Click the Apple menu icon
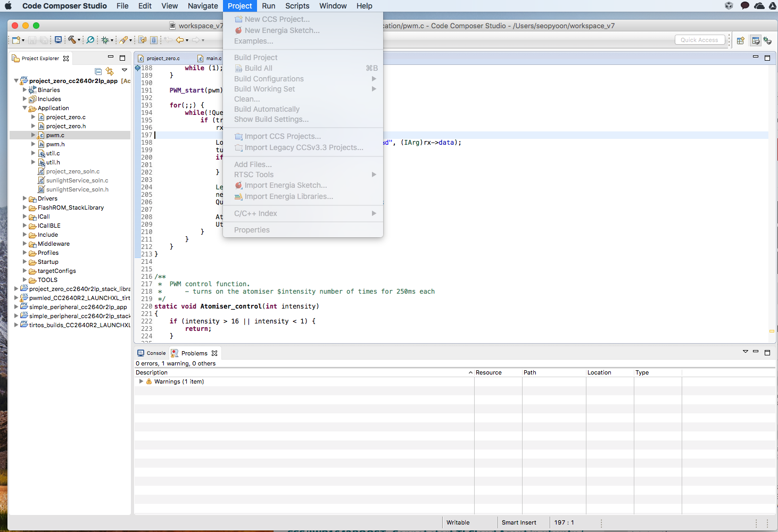The image size is (778, 532). tap(8, 6)
